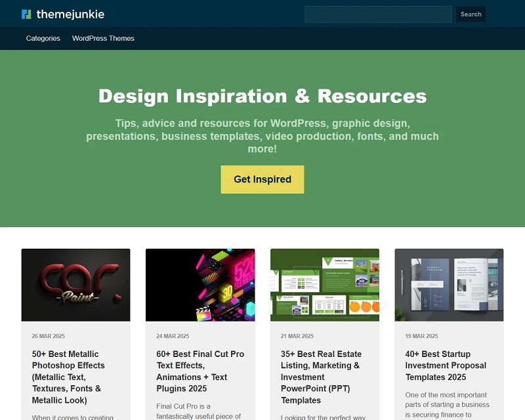Focus the search input field in header
Viewport: 525px width, 420px height.
click(378, 14)
